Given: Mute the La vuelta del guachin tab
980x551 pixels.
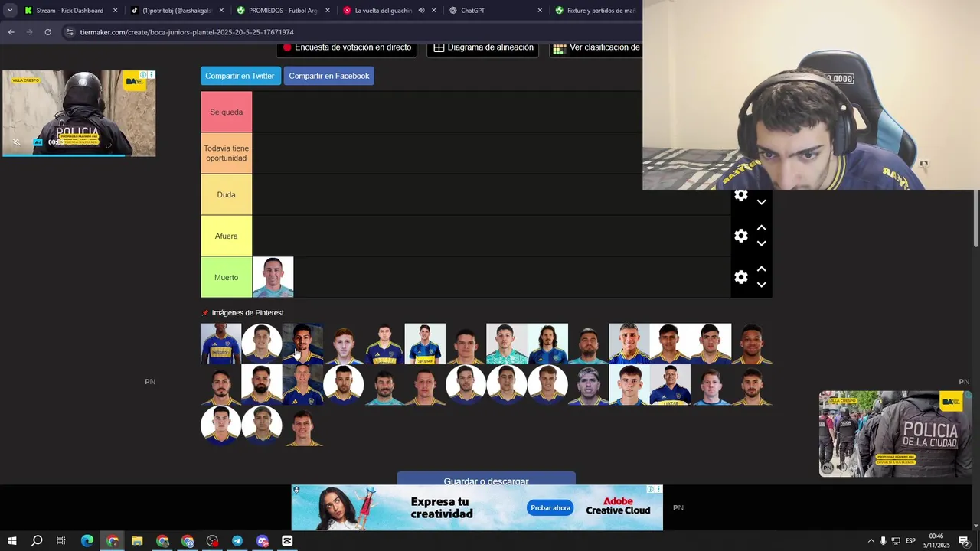Looking at the screenshot, I should point(421,11).
